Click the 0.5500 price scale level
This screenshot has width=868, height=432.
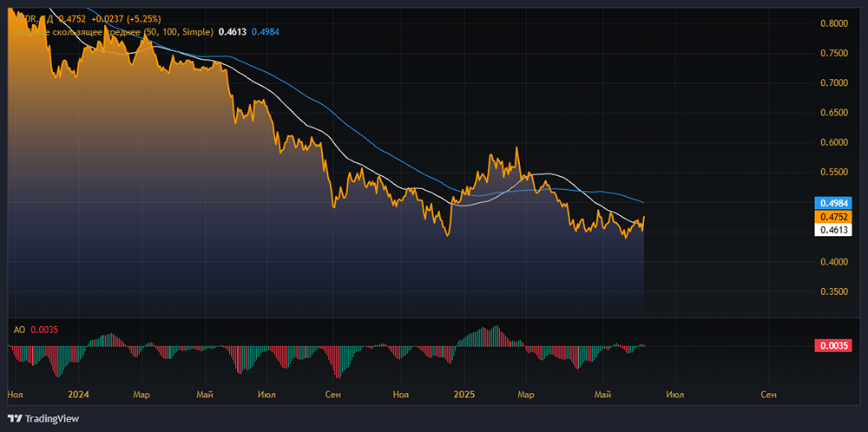coord(832,173)
